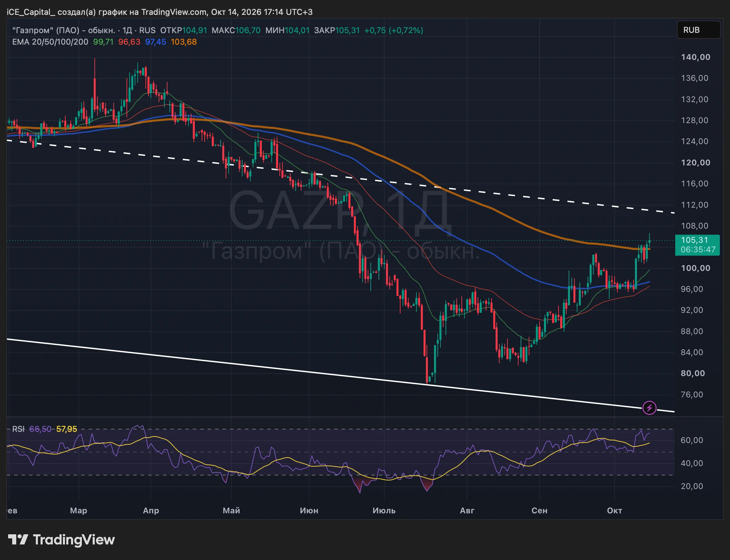
Task: Click the 105,31 current price label
Action: tap(694, 240)
